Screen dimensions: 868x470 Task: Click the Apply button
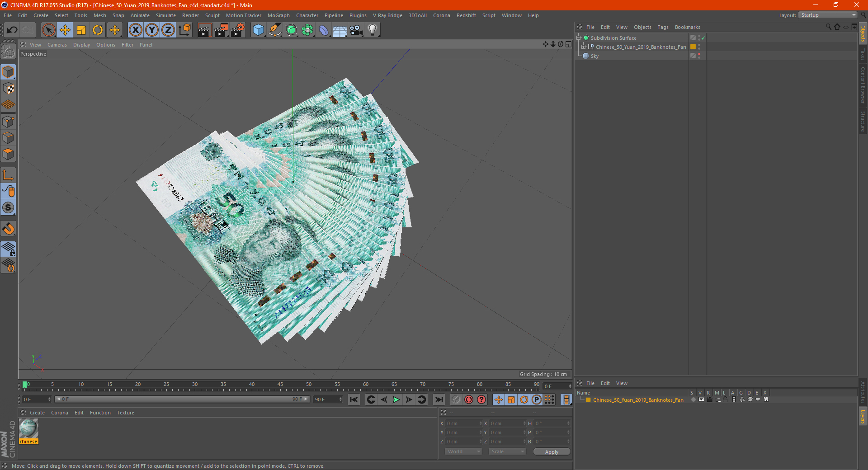552,451
